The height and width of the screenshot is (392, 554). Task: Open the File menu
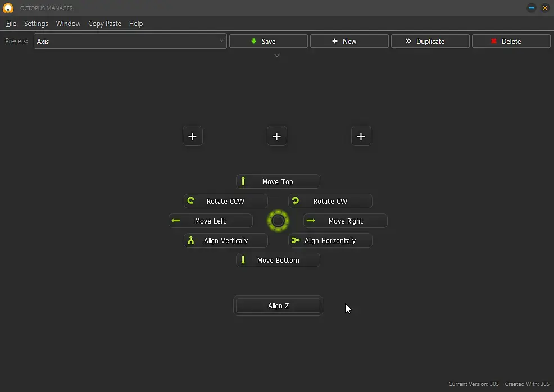click(11, 24)
